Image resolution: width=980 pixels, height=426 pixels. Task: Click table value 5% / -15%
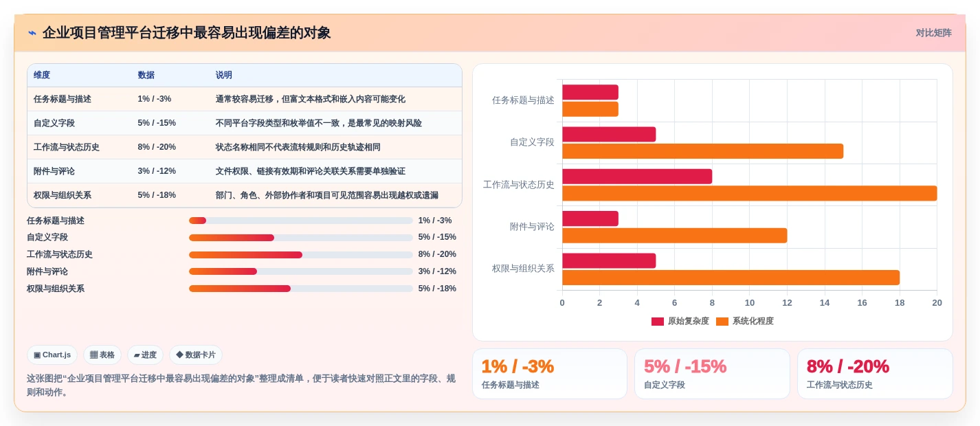157,123
